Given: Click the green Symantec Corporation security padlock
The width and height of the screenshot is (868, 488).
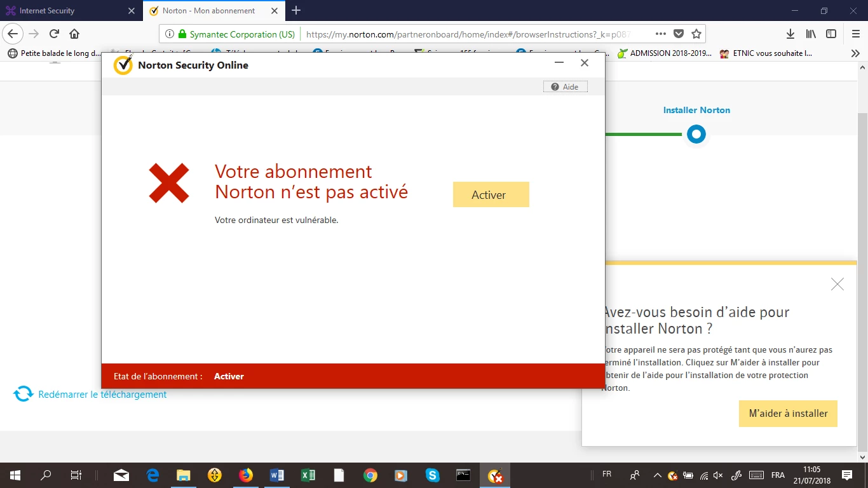Looking at the screenshot, I should (x=182, y=34).
